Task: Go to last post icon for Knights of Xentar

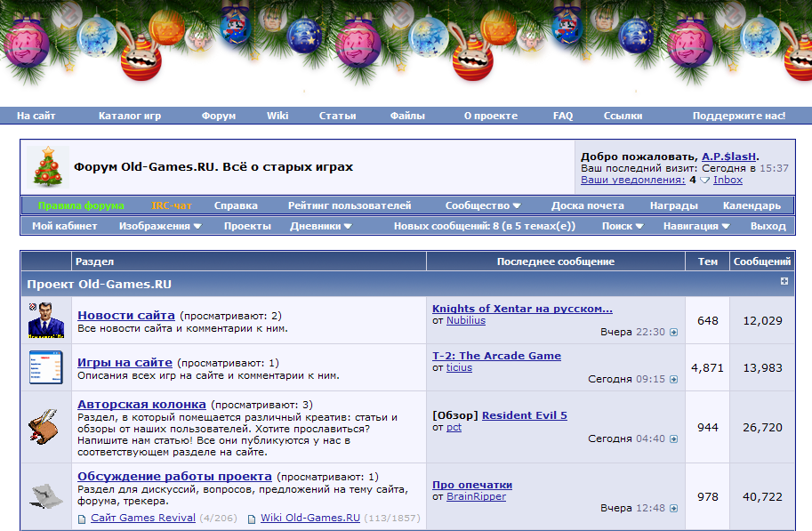Action: [x=673, y=332]
